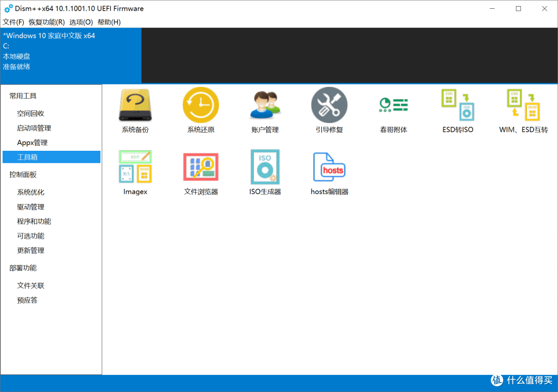This screenshot has height=392, width=558.
Task: Open the ISO生成器 ISO maker
Action: pos(265,167)
